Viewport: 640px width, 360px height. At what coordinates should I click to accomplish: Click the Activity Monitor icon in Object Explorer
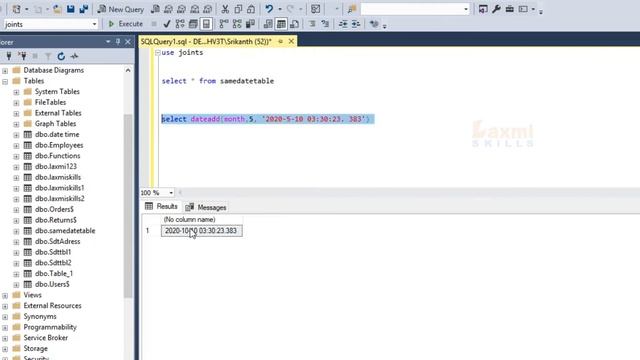[74, 56]
